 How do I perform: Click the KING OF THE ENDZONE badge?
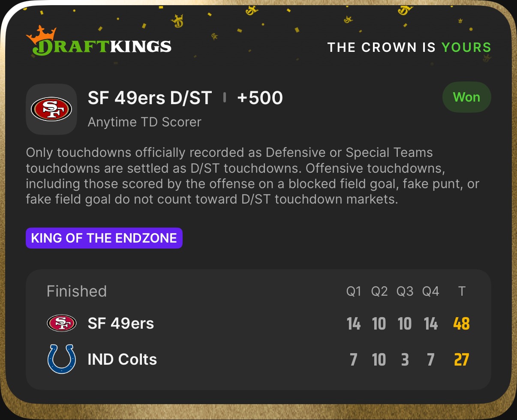click(104, 238)
